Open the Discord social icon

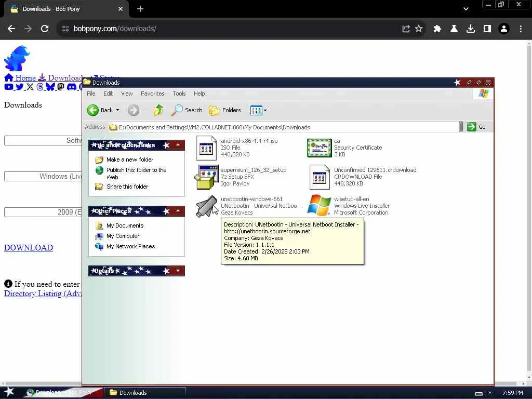[72, 87]
